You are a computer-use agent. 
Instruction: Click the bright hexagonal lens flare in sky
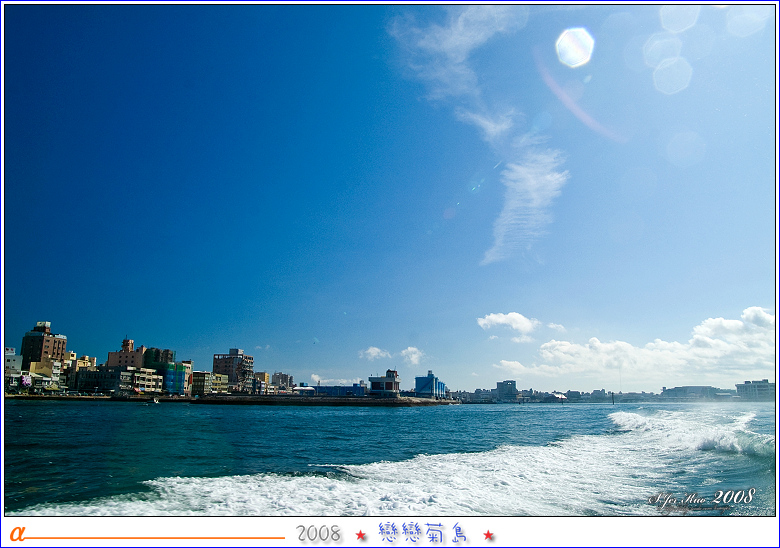point(574,47)
